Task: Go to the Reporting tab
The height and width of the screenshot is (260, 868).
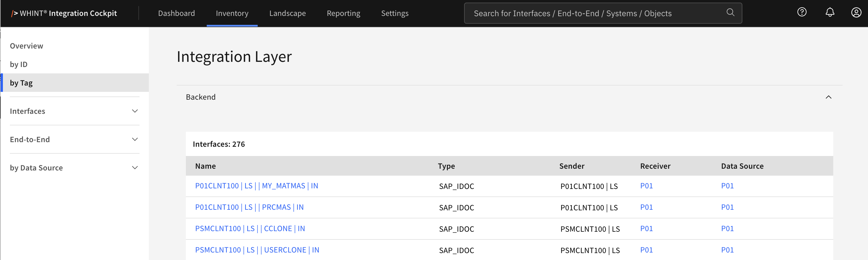Action: click(x=343, y=14)
